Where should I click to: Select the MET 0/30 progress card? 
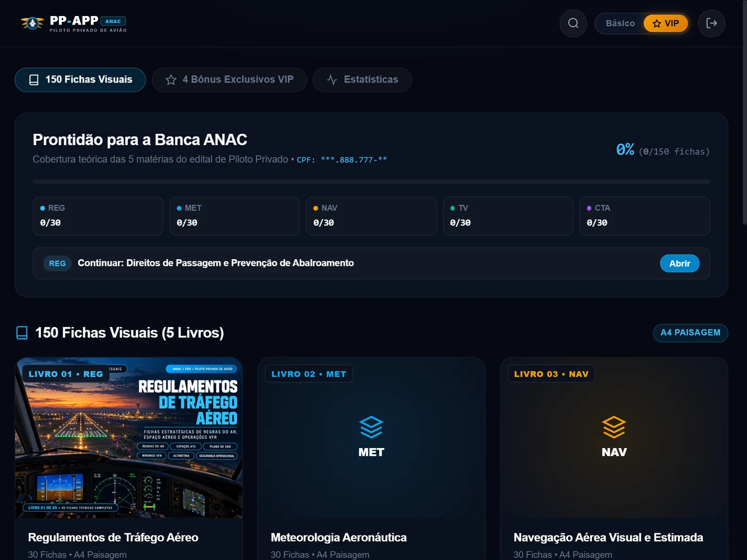click(235, 216)
